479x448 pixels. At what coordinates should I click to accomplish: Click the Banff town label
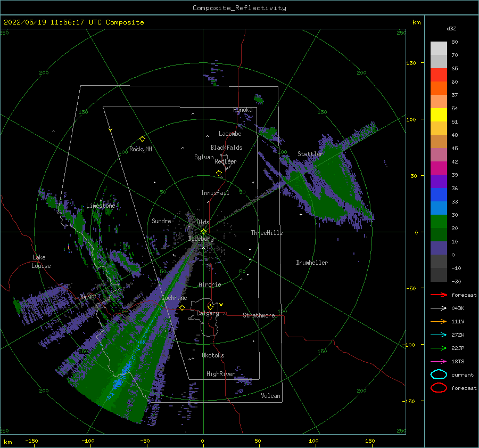coord(88,297)
